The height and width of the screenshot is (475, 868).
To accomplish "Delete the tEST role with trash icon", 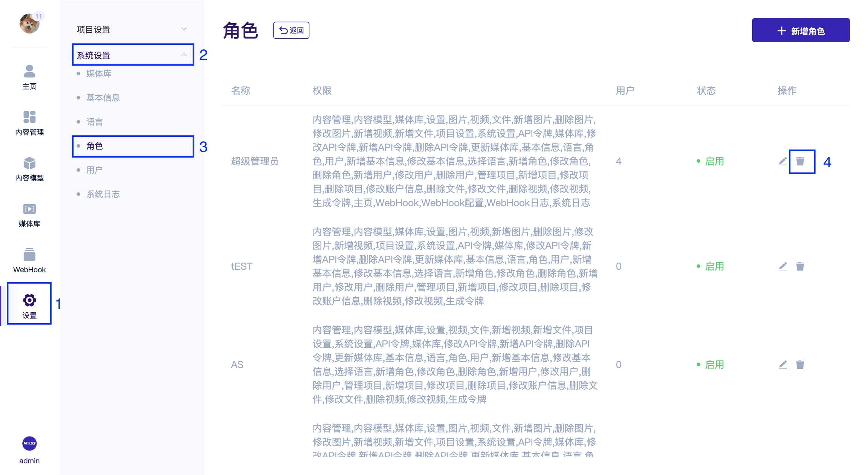I will [800, 266].
